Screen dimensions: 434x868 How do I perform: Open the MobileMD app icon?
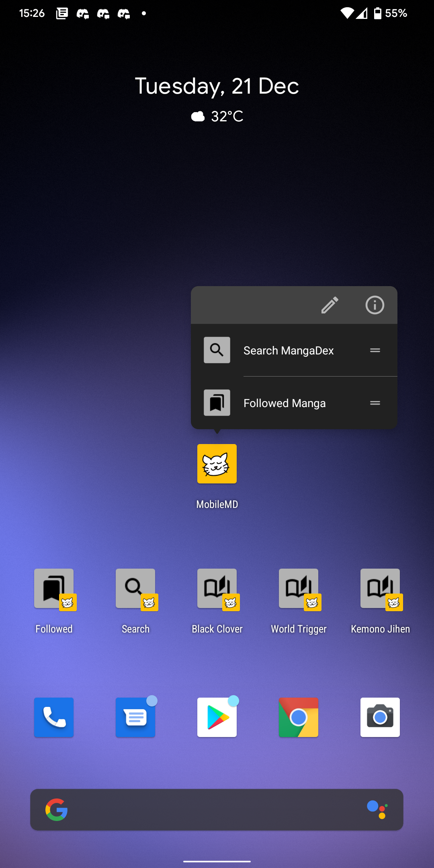(x=217, y=464)
